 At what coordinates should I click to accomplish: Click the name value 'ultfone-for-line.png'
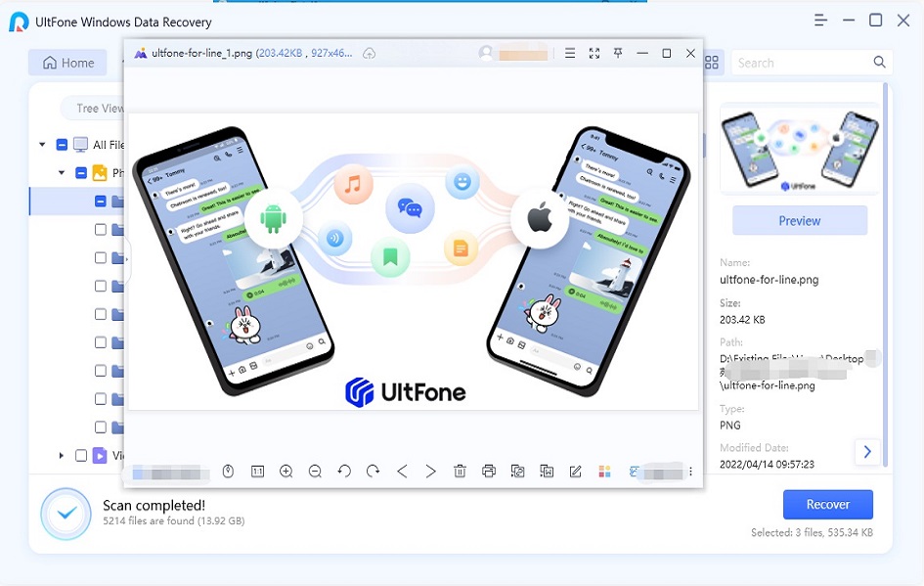pyautogui.click(x=769, y=280)
